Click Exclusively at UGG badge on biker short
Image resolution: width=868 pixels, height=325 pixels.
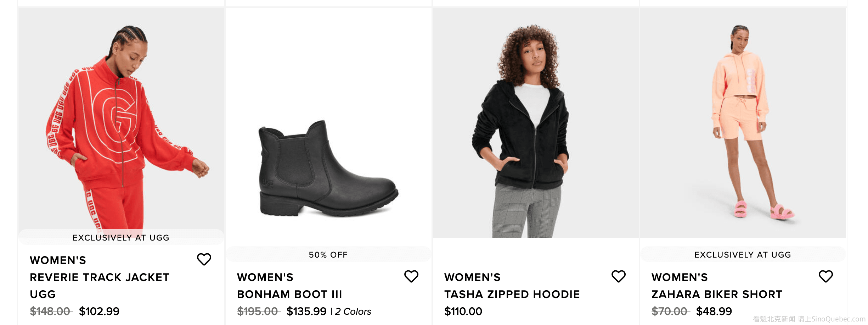point(743,255)
